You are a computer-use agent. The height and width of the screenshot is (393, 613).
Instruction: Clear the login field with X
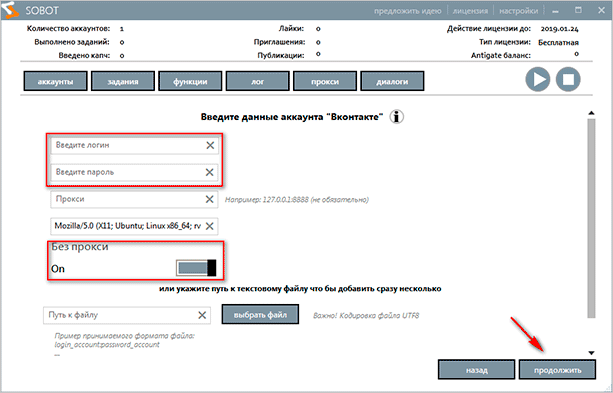(x=210, y=145)
